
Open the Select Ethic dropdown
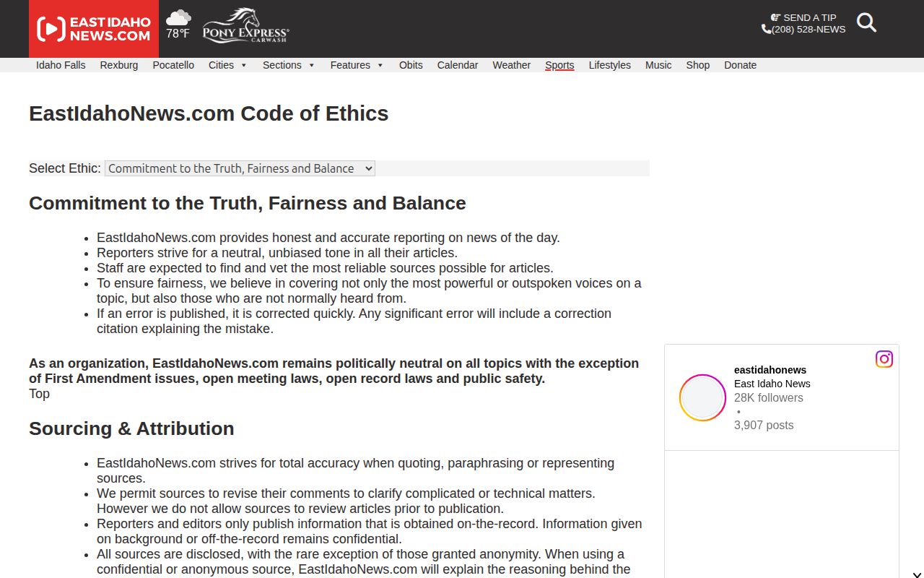[240, 168]
